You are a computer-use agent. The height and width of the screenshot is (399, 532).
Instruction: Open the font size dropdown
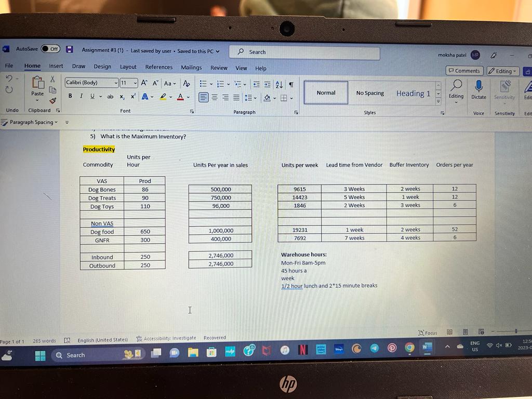(x=137, y=83)
